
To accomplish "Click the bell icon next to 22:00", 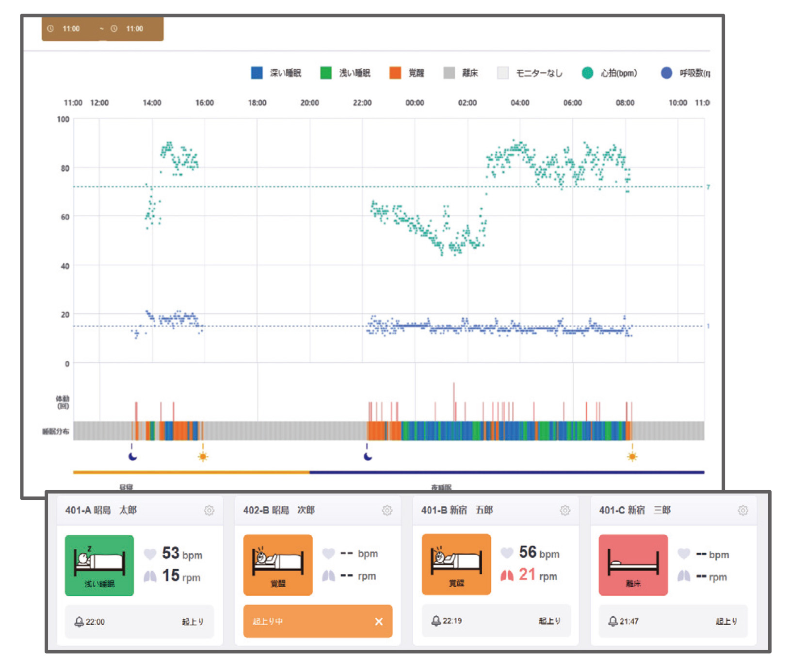I will pos(79,622).
